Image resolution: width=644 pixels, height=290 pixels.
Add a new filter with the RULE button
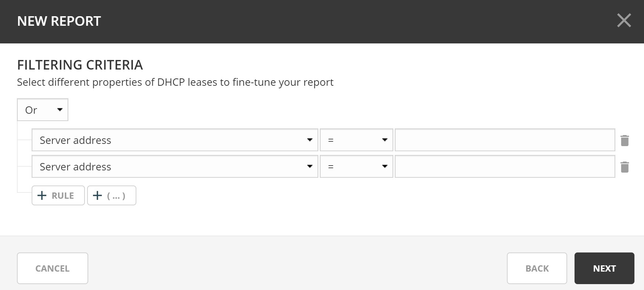tap(58, 195)
